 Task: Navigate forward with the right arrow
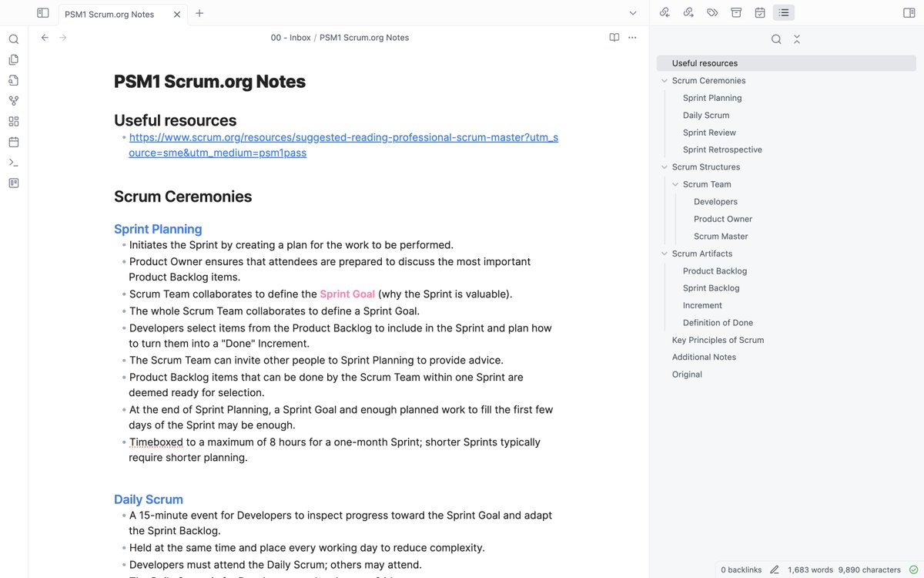[63, 37]
